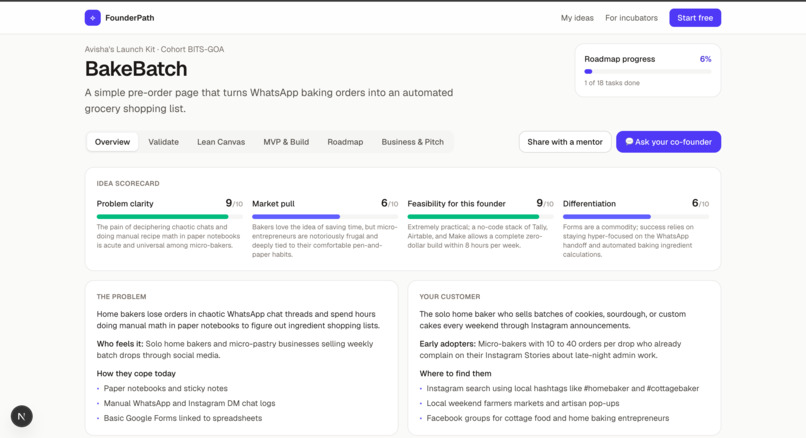806x438 pixels.
Task: Click the Problem clarity label
Action: (x=125, y=204)
